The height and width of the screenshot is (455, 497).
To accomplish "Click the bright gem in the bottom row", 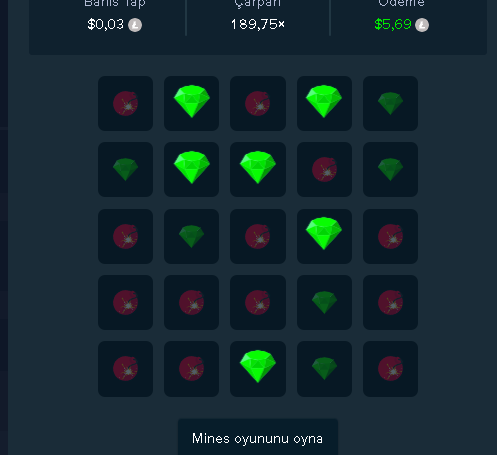I will click(x=258, y=369).
